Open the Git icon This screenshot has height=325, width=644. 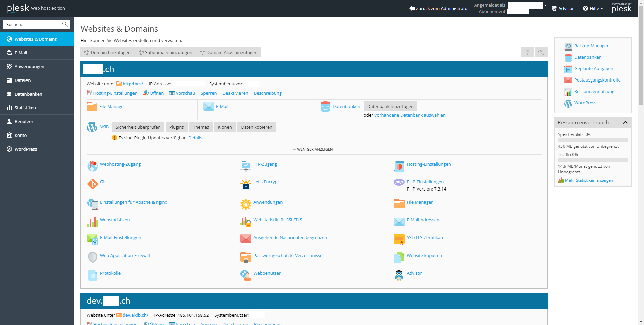(x=92, y=184)
